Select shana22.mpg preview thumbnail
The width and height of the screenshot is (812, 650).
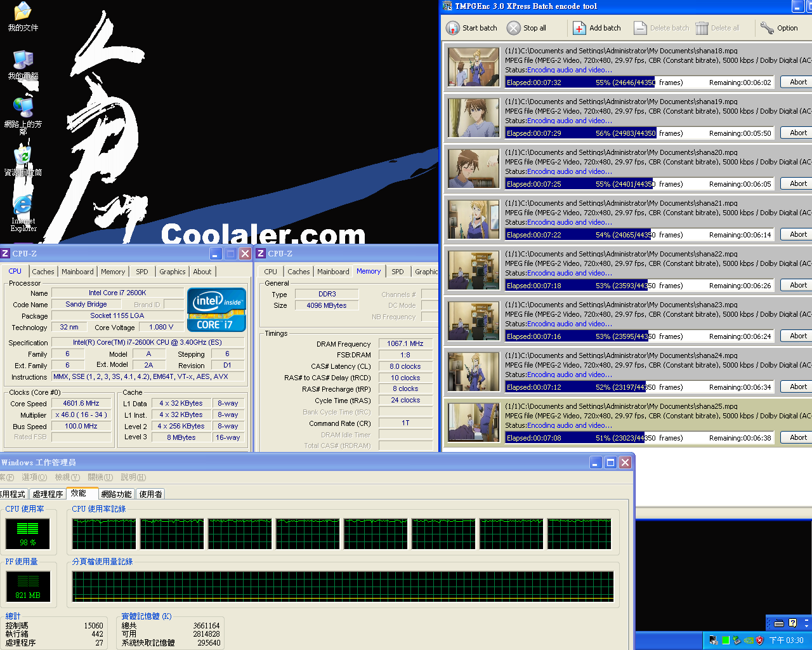[474, 270]
